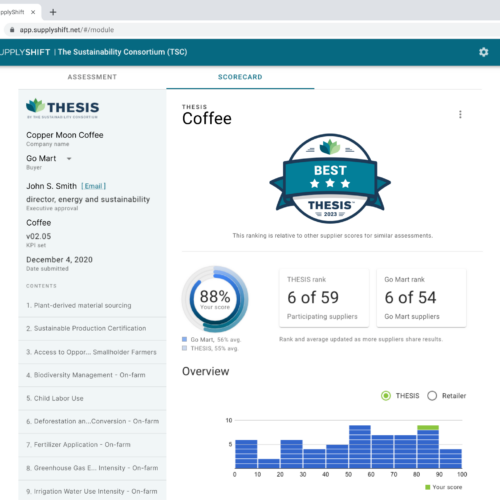The height and width of the screenshot is (500, 500).
Task: Click the SUPPLYSHIFT logo in header
Action: pos(25,52)
